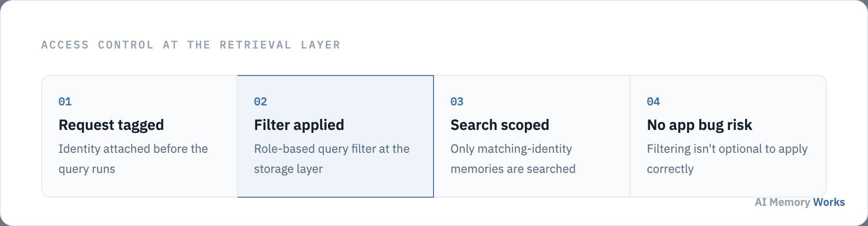This screenshot has width=868, height=226.
Task: Click the Request tagged heading
Action: (x=111, y=125)
